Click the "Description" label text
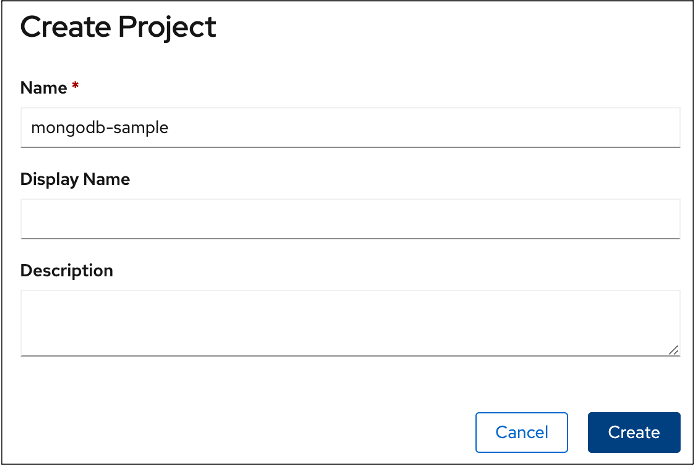 [67, 270]
